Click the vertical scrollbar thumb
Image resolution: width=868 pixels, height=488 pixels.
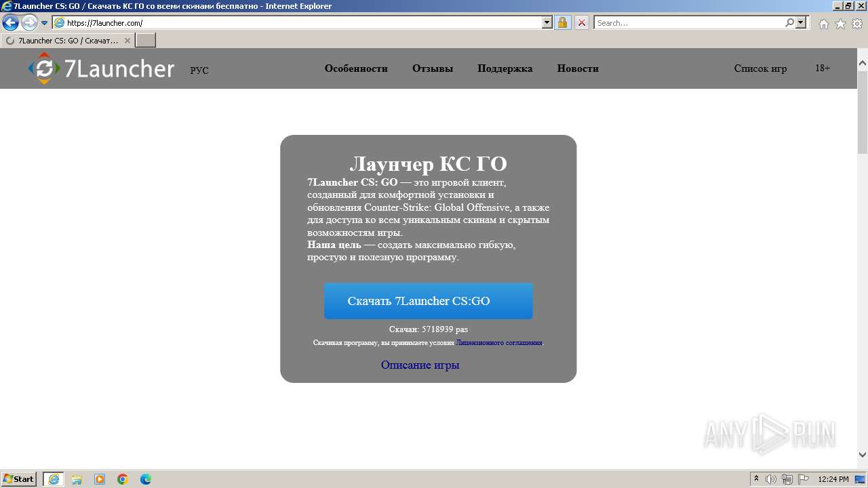[863, 113]
